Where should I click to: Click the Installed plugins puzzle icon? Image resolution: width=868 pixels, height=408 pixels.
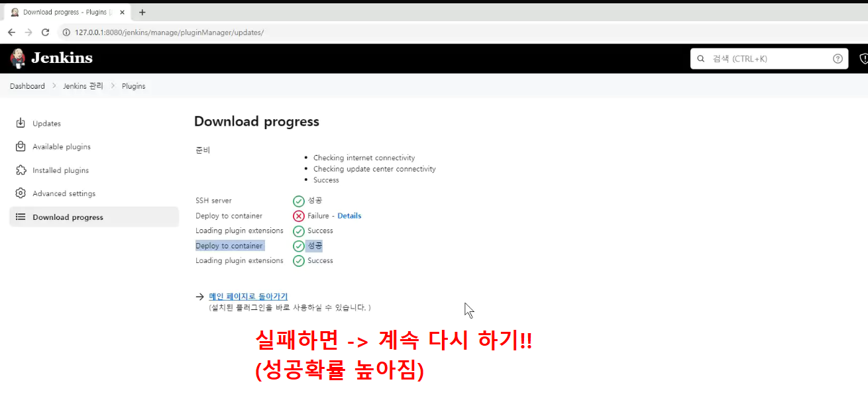coord(21,170)
